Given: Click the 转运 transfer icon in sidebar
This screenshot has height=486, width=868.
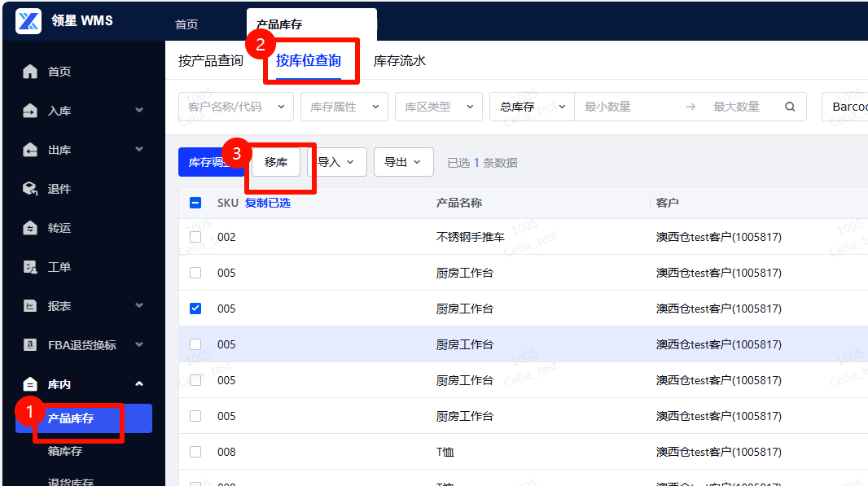Looking at the screenshot, I should [30, 228].
